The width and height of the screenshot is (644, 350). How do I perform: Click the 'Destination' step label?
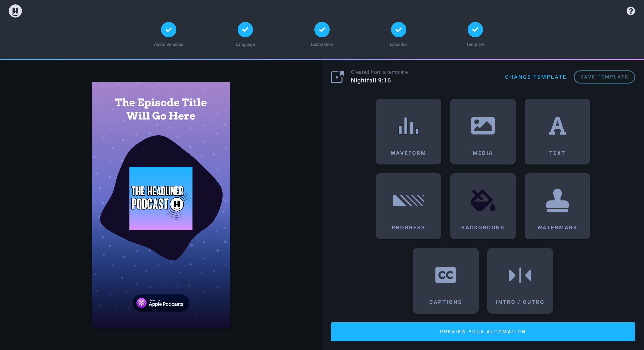coord(322,44)
